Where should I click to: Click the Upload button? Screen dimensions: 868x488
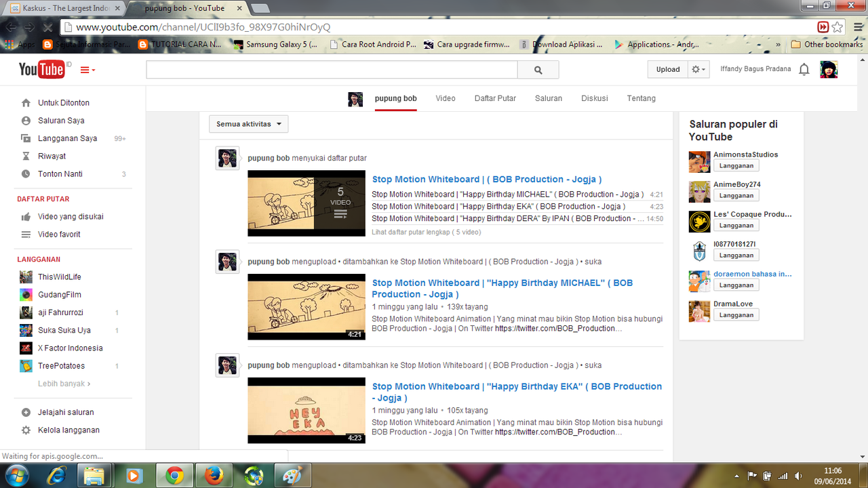click(x=668, y=69)
